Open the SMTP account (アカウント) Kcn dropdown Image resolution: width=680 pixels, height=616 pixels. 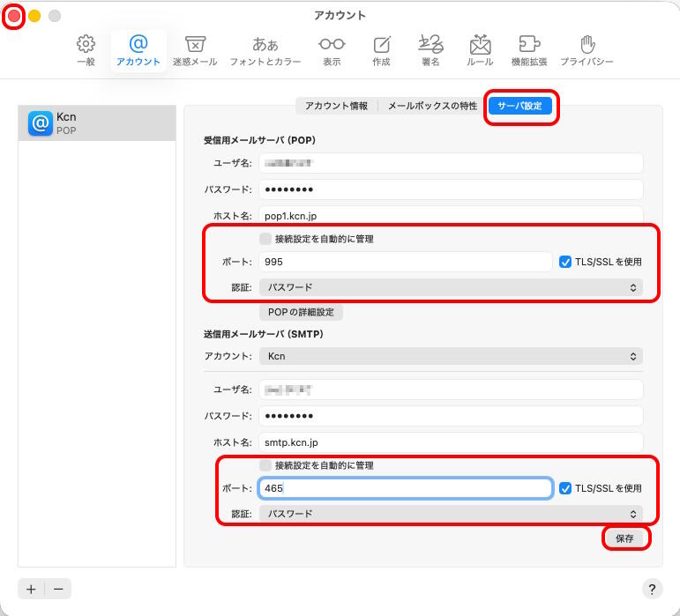(450, 356)
